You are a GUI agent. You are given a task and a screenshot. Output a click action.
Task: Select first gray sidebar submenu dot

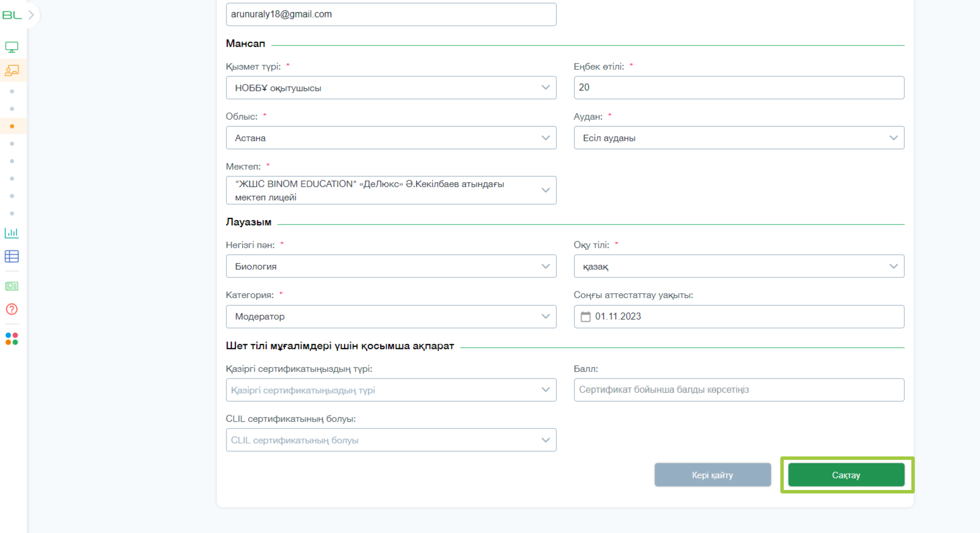tap(12, 91)
